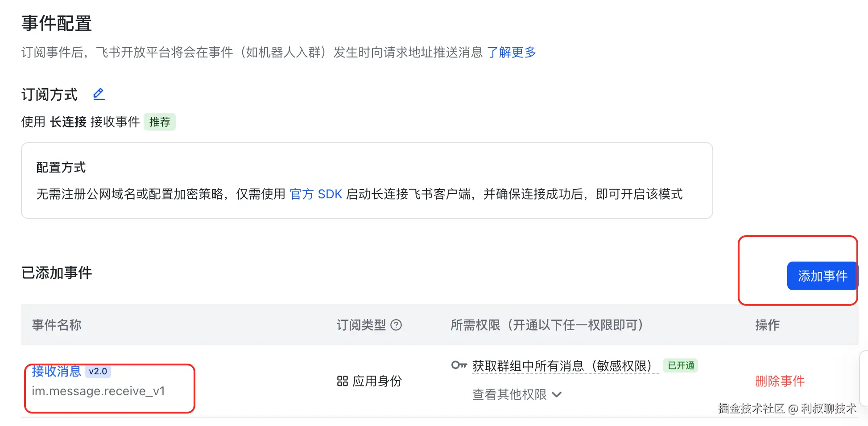Click the 操作 column header
This screenshot has width=868, height=426.
tap(767, 325)
